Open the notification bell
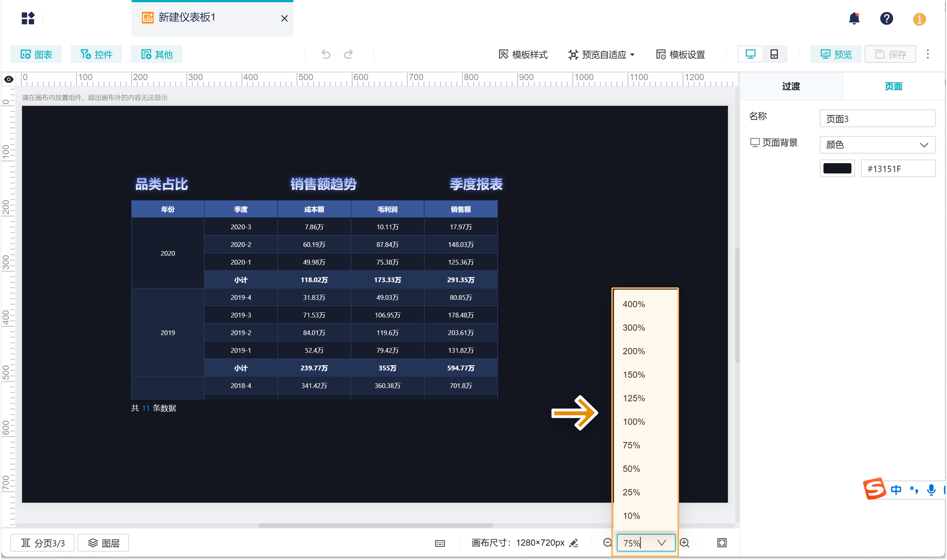This screenshot has width=947, height=560. [854, 18]
